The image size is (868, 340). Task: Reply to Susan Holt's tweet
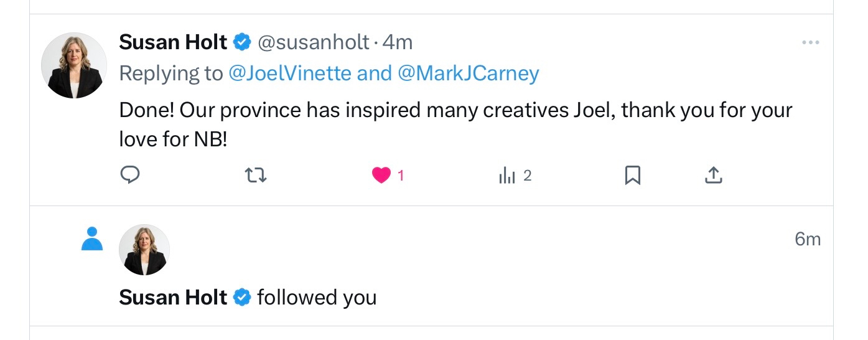tap(129, 176)
